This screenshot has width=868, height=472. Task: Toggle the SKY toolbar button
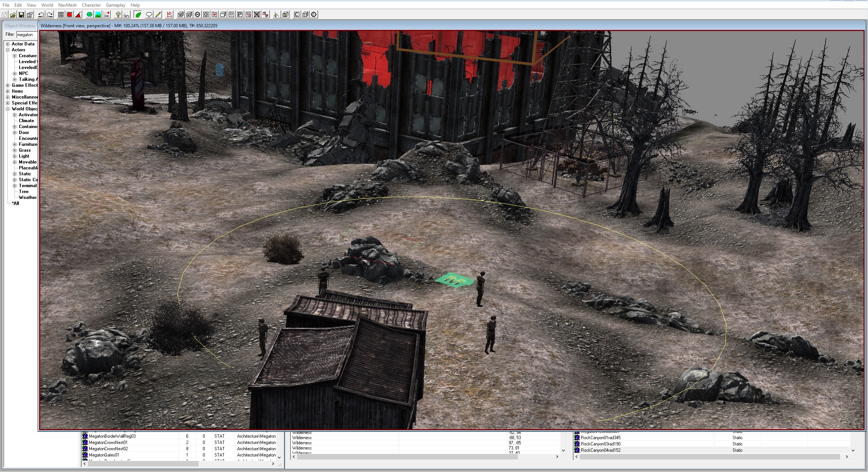click(x=127, y=15)
